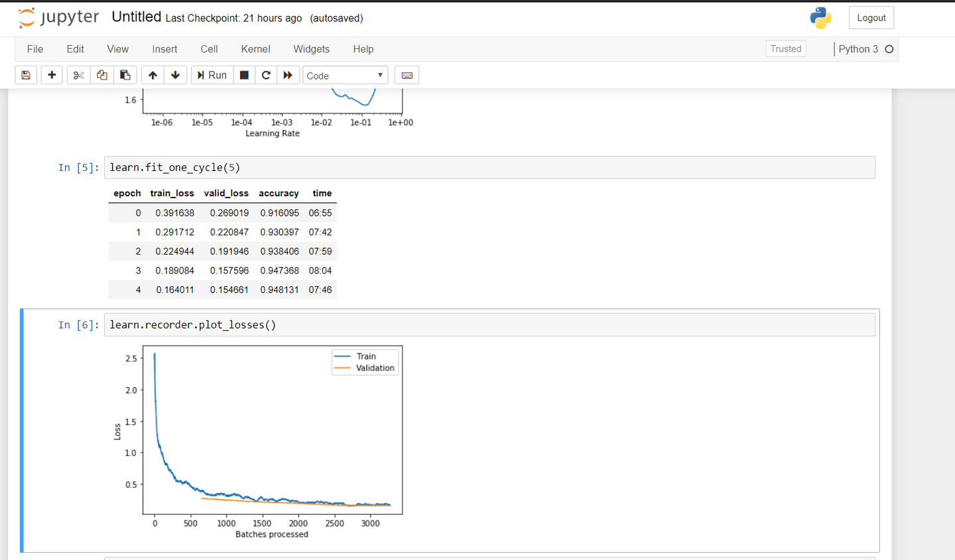Open the Help menu
Image resolution: width=955 pixels, height=560 pixels.
click(x=363, y=49)
